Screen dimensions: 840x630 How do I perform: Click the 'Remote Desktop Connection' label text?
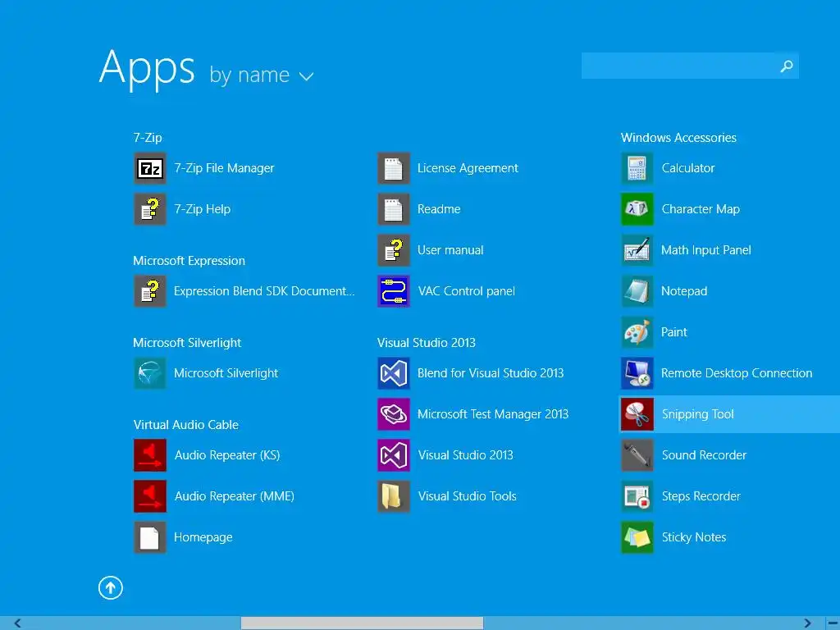(737, 373)
